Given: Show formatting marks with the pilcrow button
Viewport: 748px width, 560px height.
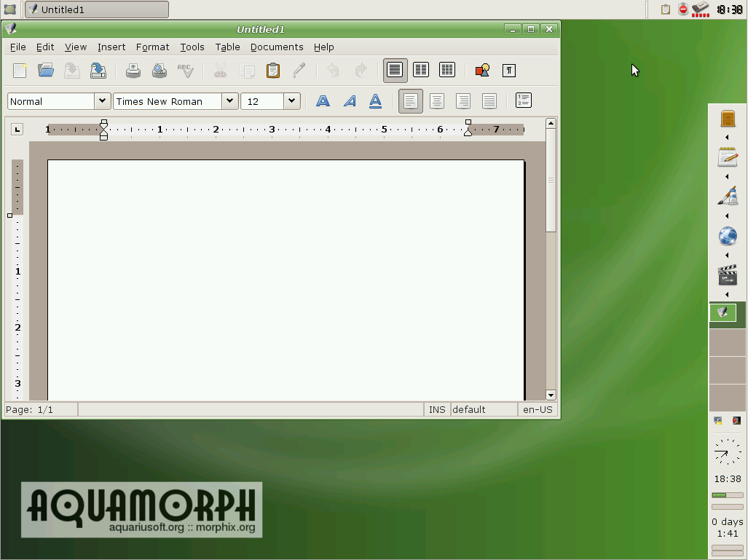Looking at the screenshot, I should [x=509, y=71].
